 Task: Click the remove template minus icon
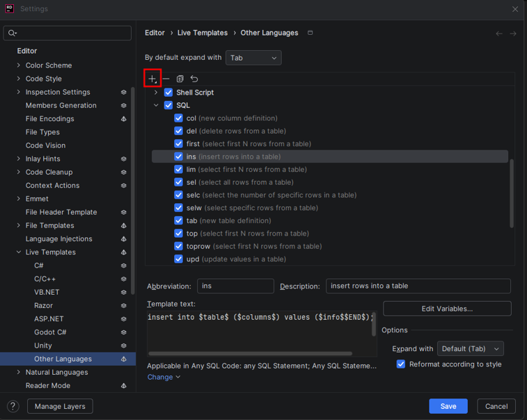tap(166, 79)
